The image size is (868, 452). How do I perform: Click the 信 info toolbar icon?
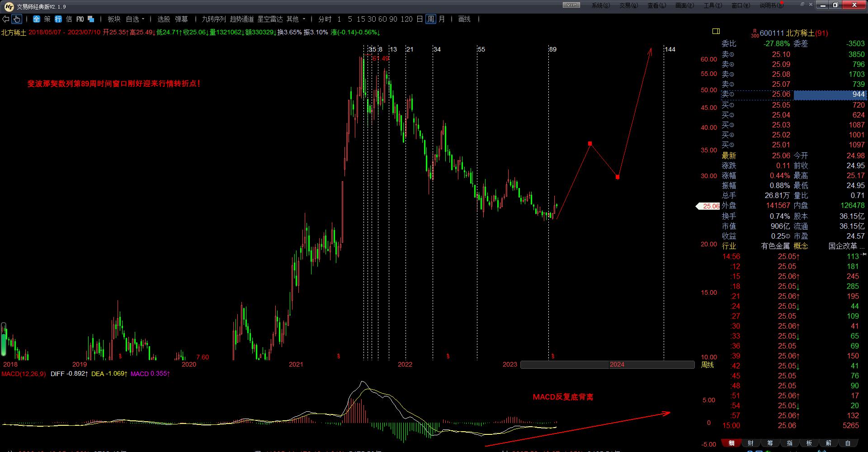[69, 19]
